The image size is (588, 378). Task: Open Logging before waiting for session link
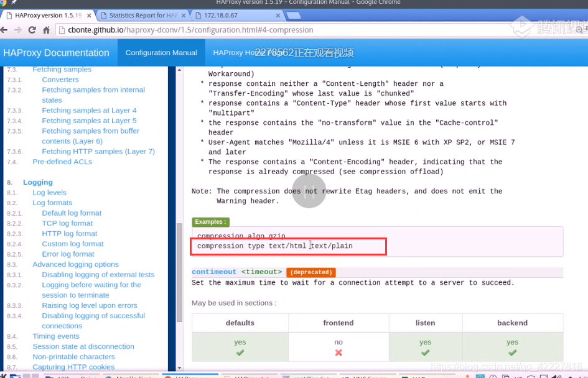pyautogui.click(x=91, y=290)
